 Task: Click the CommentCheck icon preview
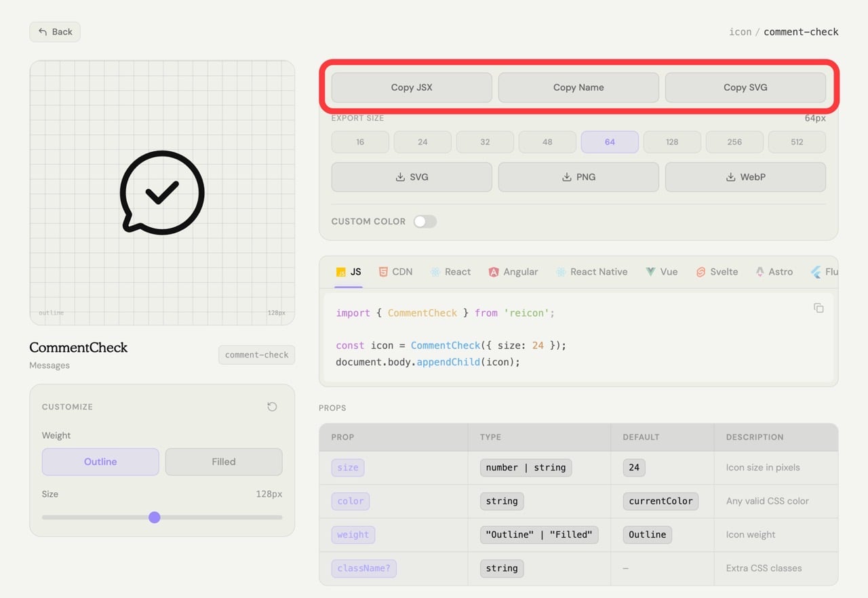[x=162, y=193]
